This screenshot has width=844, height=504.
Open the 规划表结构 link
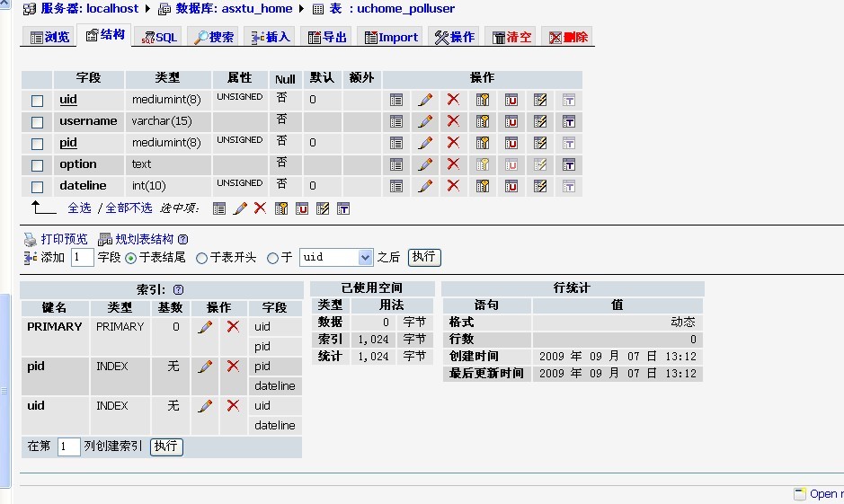(144, 239)
